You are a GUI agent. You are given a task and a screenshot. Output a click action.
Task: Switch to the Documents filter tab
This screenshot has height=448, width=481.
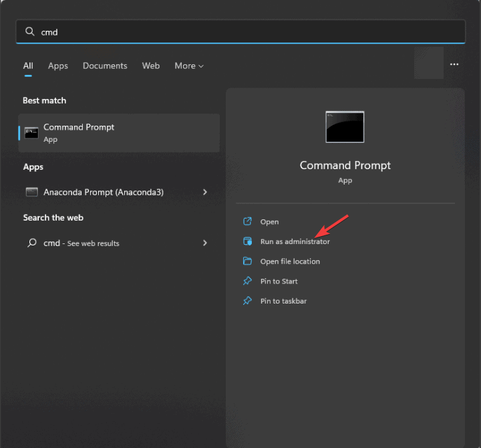click(105, 66)
